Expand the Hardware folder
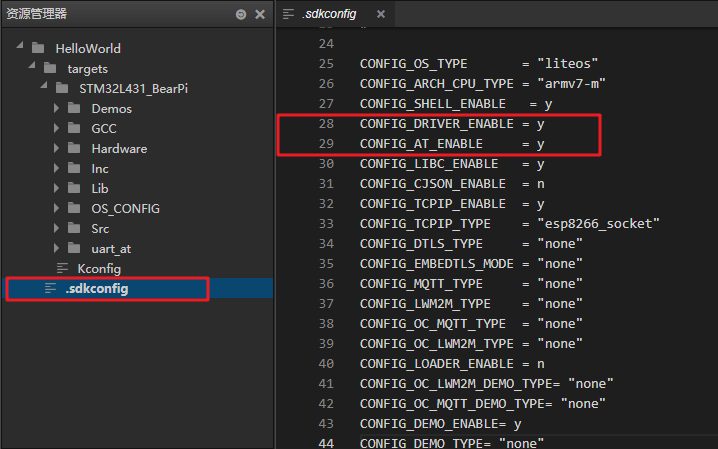Image resolution: width=718 pixels, height=449 pixels. 56,148
